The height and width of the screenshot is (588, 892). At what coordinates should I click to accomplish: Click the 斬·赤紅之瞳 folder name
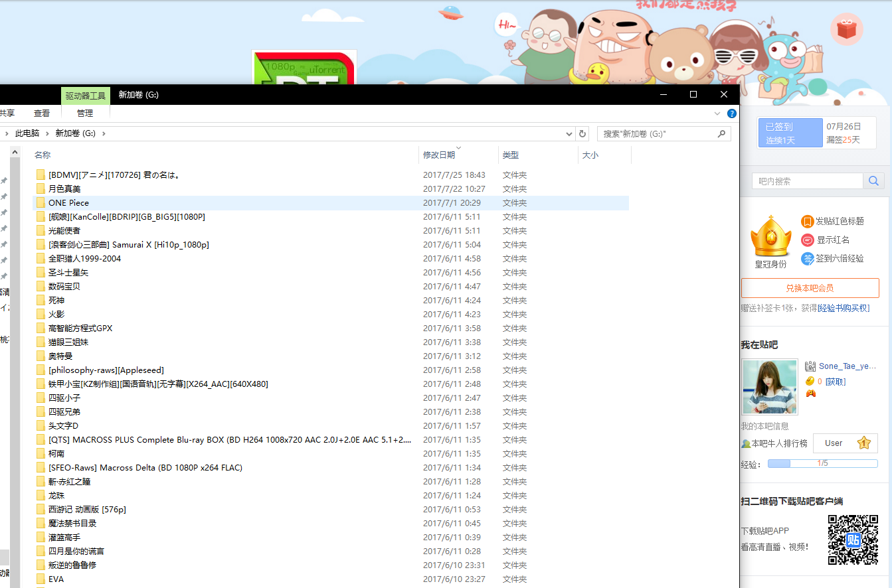(69, 482)
